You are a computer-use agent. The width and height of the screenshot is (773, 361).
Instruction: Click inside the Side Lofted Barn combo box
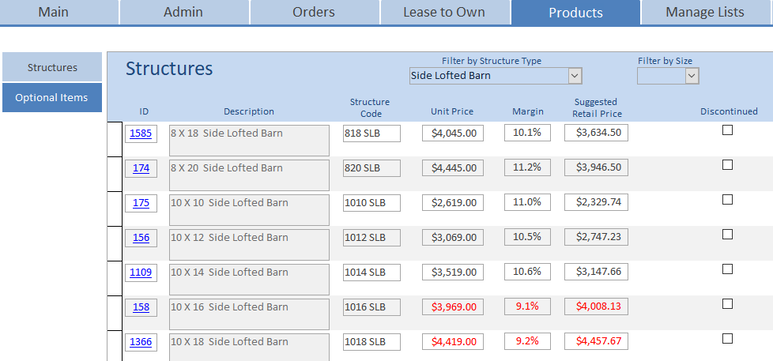(x=489, y=76)
